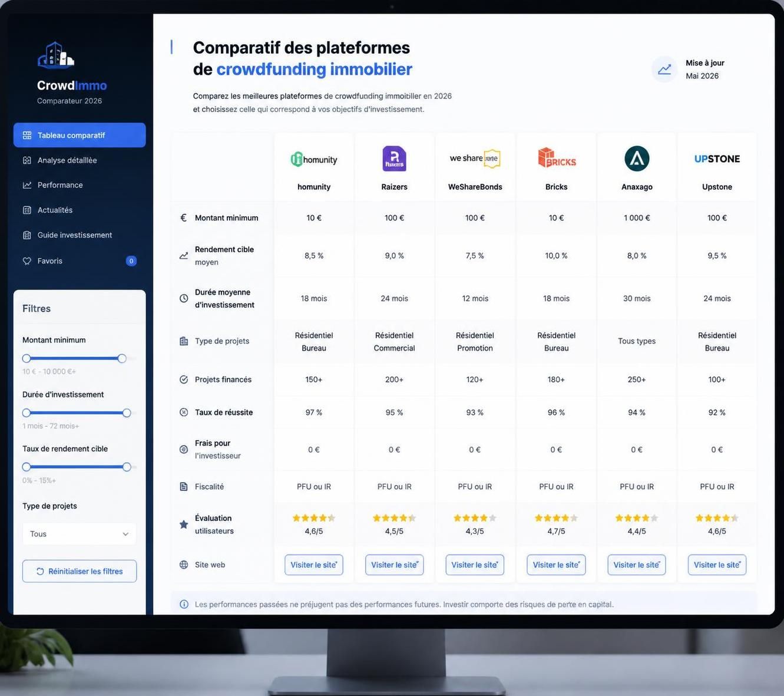Click the Performance chart icon in sidebar

point(27,185)
